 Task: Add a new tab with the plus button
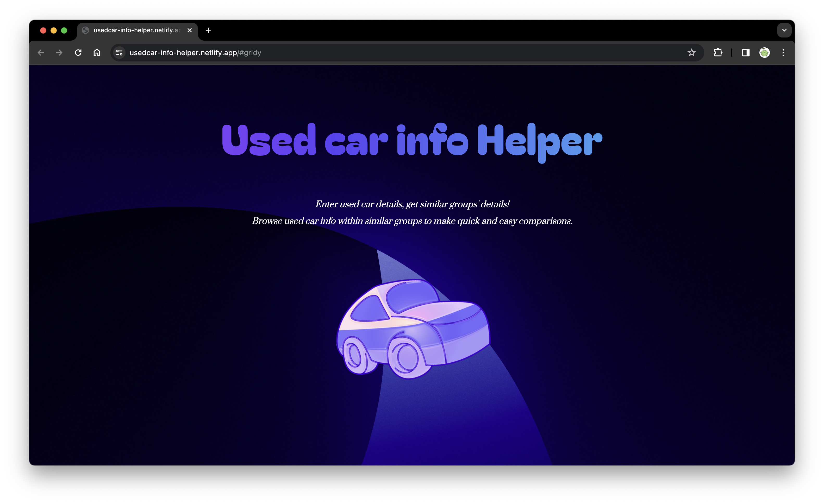click(208, 30)
